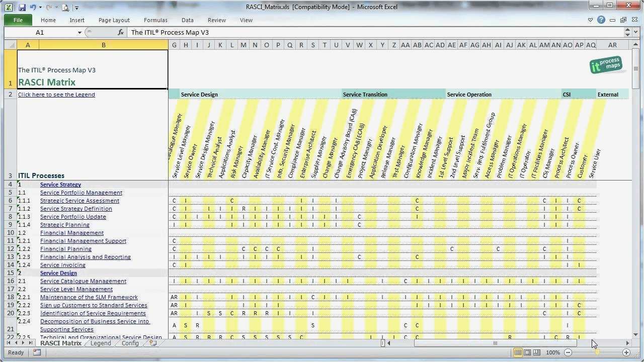Minimize the ribbon with the caret icon

point(591,20)
